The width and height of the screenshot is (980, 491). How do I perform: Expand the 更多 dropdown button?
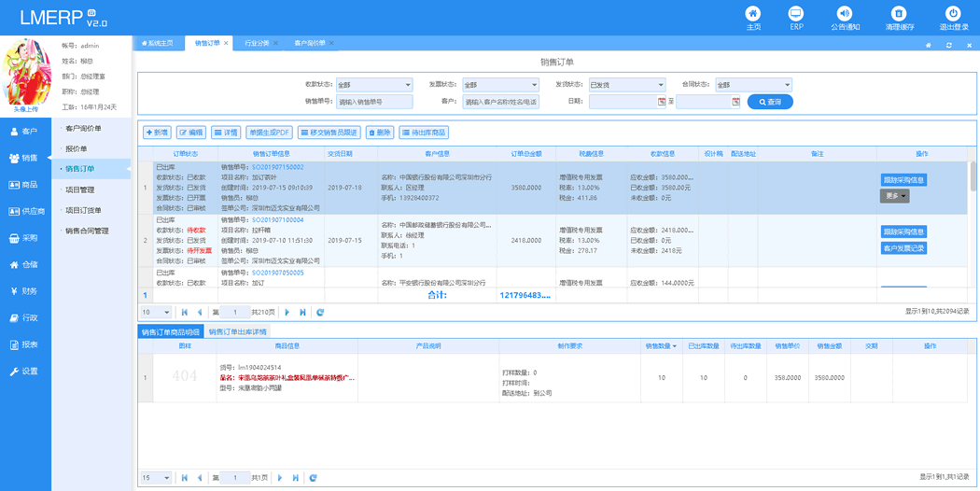894,196
